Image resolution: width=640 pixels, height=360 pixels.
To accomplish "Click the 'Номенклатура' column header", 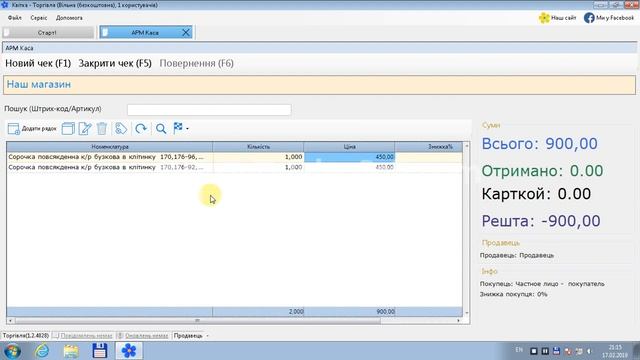I will (x=110, y=147).
